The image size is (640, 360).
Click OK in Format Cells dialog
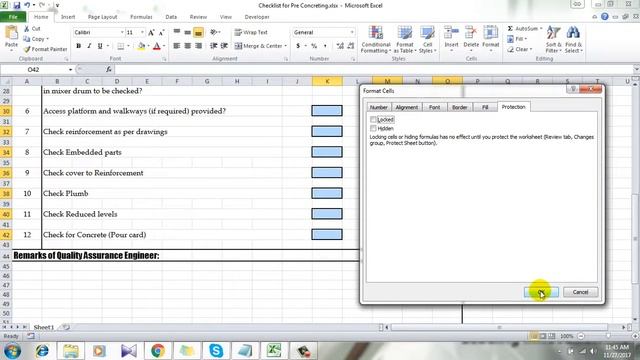click(541, 292)
